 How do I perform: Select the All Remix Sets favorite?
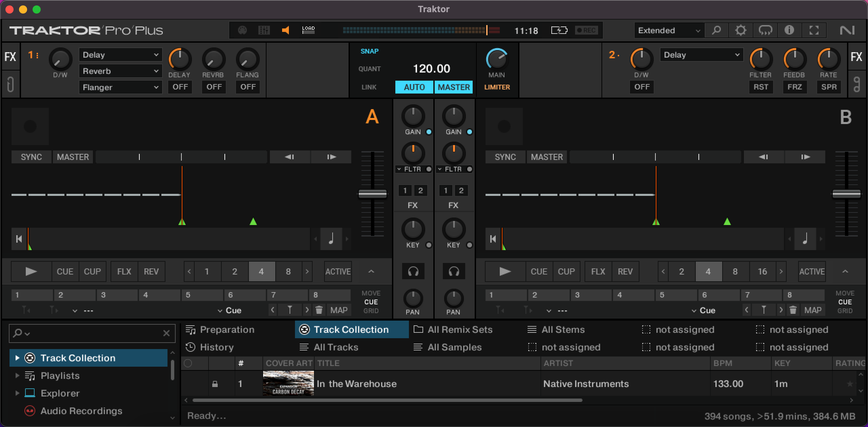click(459, 329)
